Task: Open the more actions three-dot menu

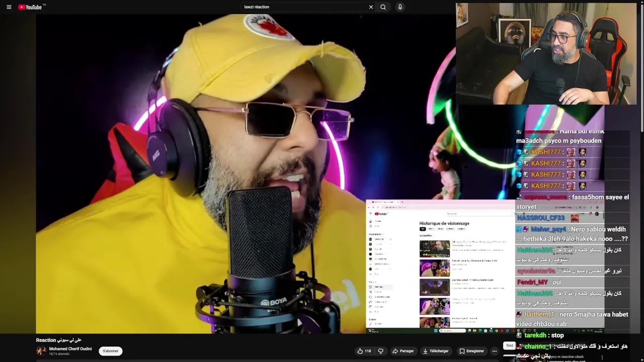Action: point(495,351)
